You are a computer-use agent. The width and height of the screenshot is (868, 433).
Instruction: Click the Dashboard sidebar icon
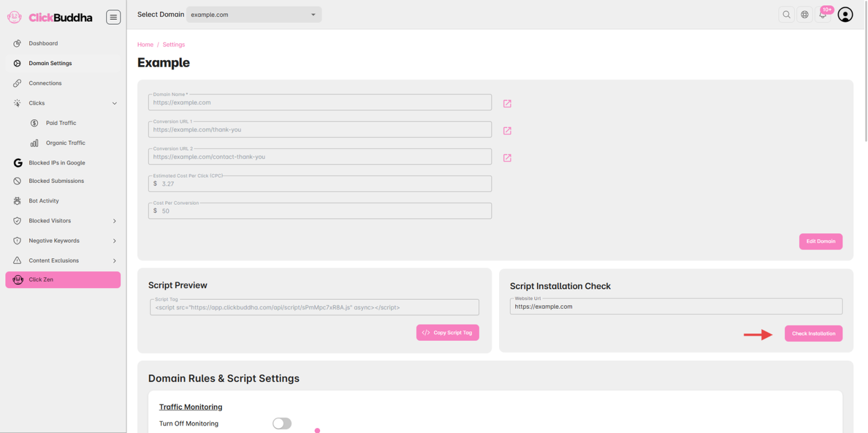pyautogui.click(x=17, y=43)
